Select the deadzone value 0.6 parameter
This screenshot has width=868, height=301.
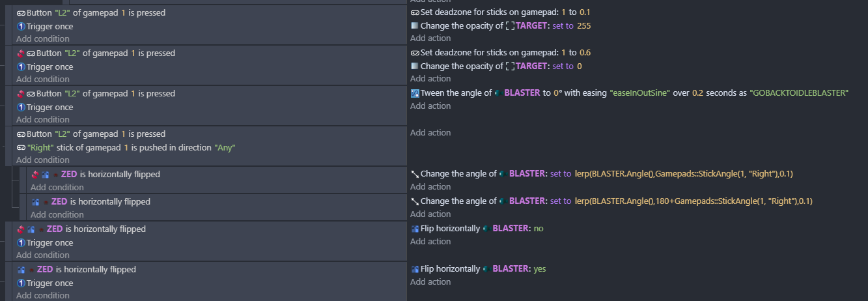[585, 53]
